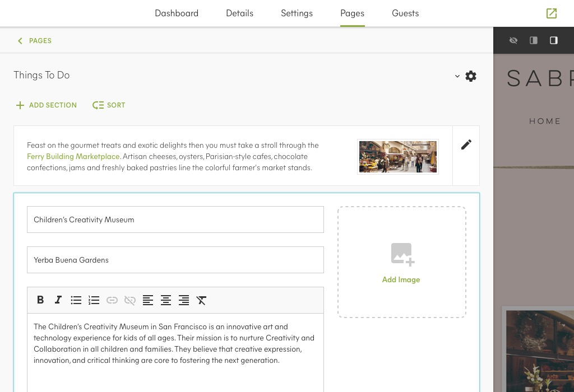This screenshot has width=574, height=392.
Task: Expand the Things To Do page dropdown
Action: (457, 76)
